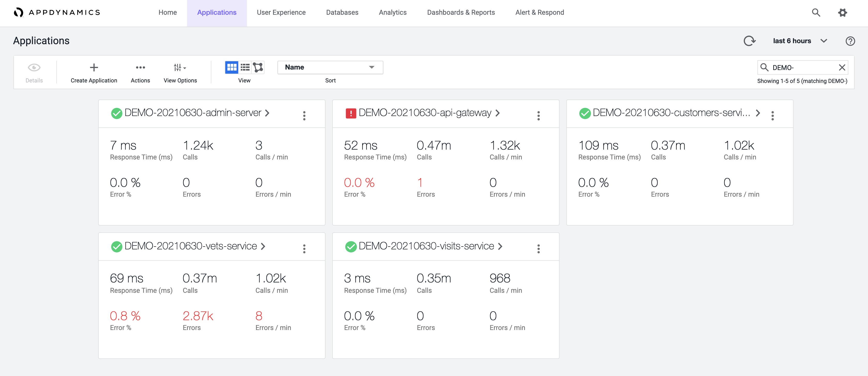
Task: Open the Alert & Respond tab
Action: (x=539, y=12)
